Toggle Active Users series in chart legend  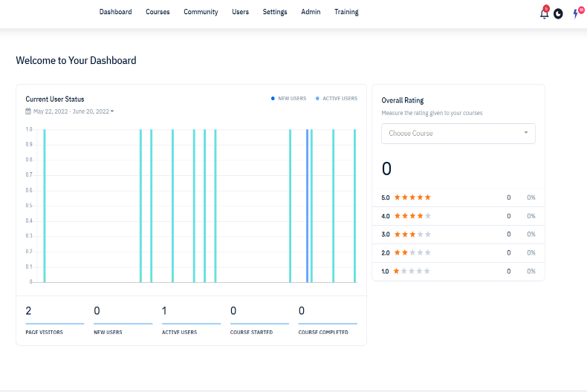pos(336,99)
